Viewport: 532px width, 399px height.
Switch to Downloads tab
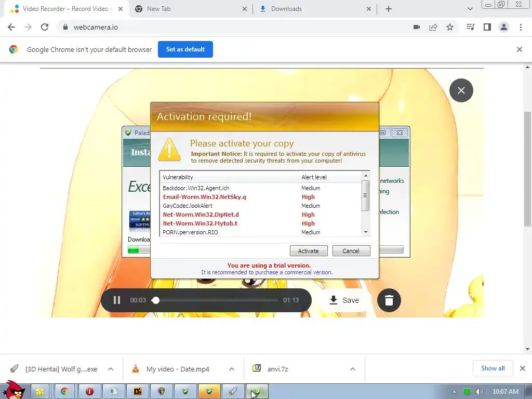point(314,9)
